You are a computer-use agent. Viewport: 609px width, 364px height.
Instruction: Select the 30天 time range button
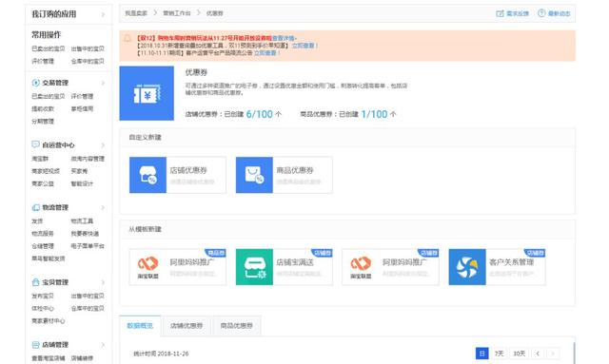pos(520,354)
